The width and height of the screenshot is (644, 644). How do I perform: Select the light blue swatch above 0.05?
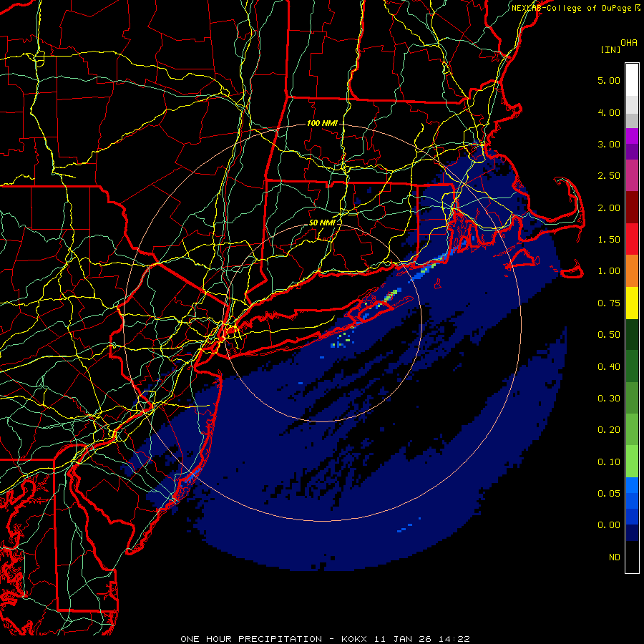pos(632,485)
